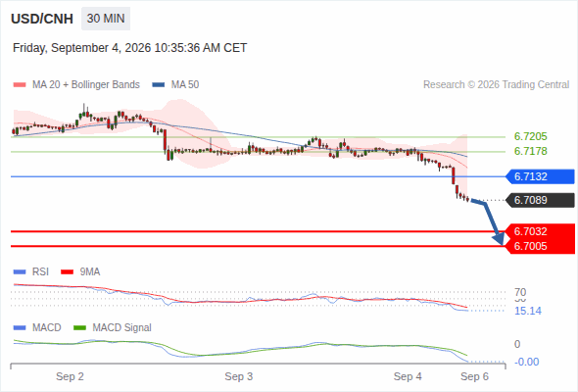Click the Research © 2026 Trading Central credit
The width and height of the screenshot is (578, 392).
496,85
